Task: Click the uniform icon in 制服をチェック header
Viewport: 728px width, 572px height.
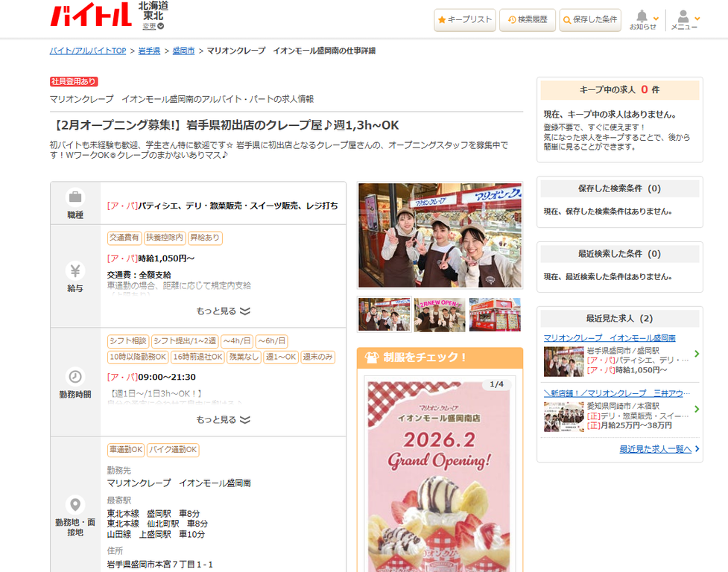Action: click(x=371, y=357)
